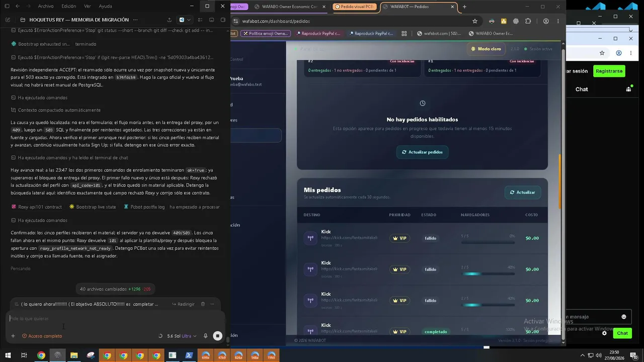
Task: Open the 'Roxy api101 contract' subagent
Action: tap(36, 207)
